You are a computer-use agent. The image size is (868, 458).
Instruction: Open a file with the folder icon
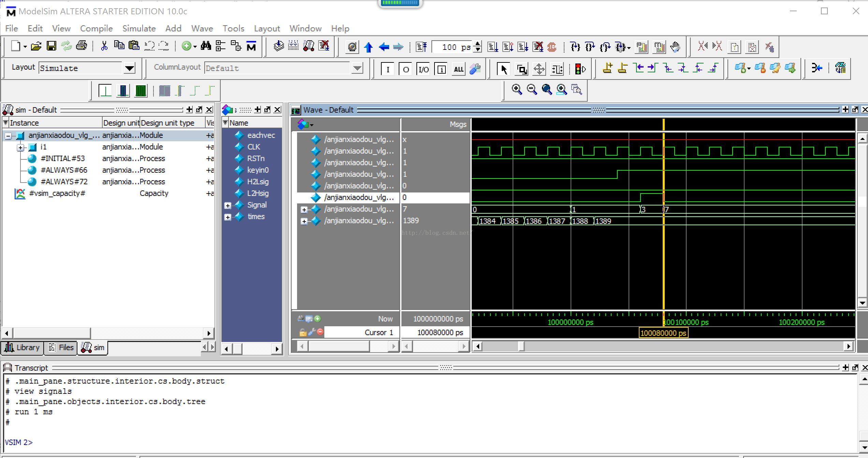coord(36,46)
